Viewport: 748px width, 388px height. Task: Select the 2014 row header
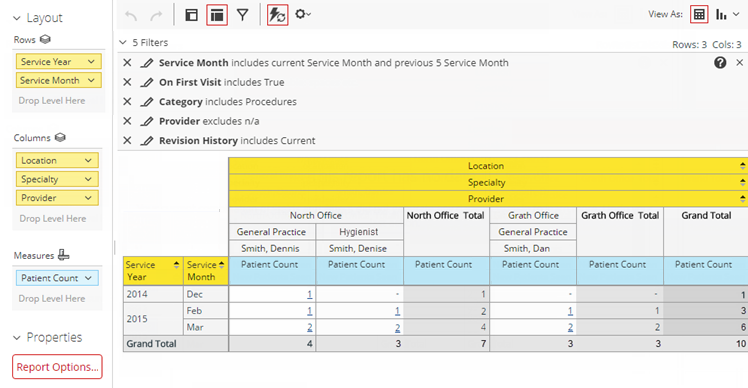(x=153, y=294)
